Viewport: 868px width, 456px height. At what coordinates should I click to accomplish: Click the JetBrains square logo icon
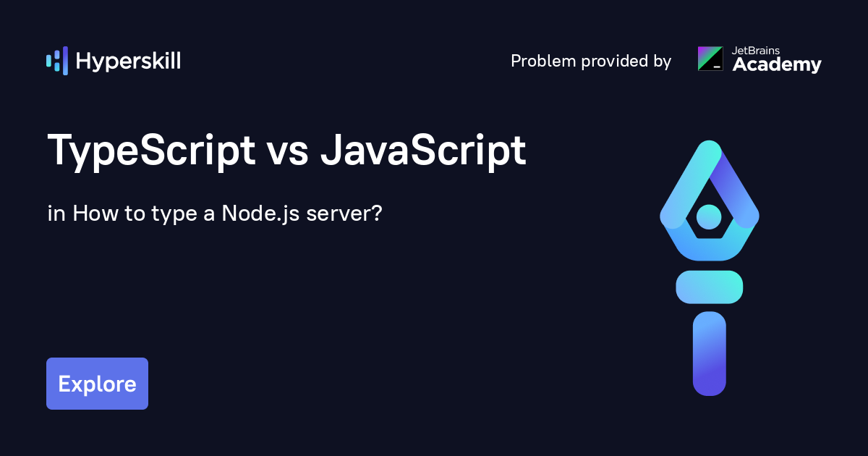(x=710, y=59)
